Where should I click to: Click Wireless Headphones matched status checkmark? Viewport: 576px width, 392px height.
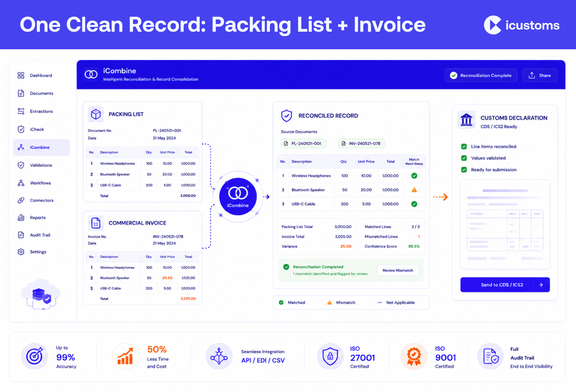click(x=414, y=176)
